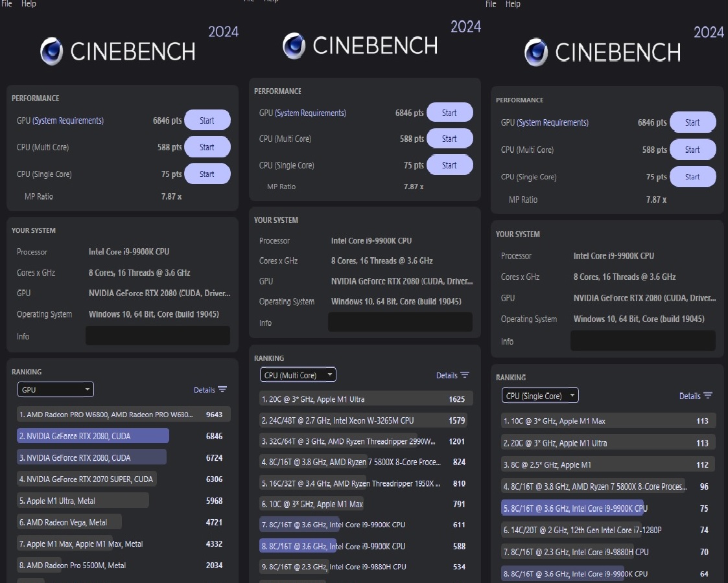Select Apple M1 Max, Metal row

(124, 543)
